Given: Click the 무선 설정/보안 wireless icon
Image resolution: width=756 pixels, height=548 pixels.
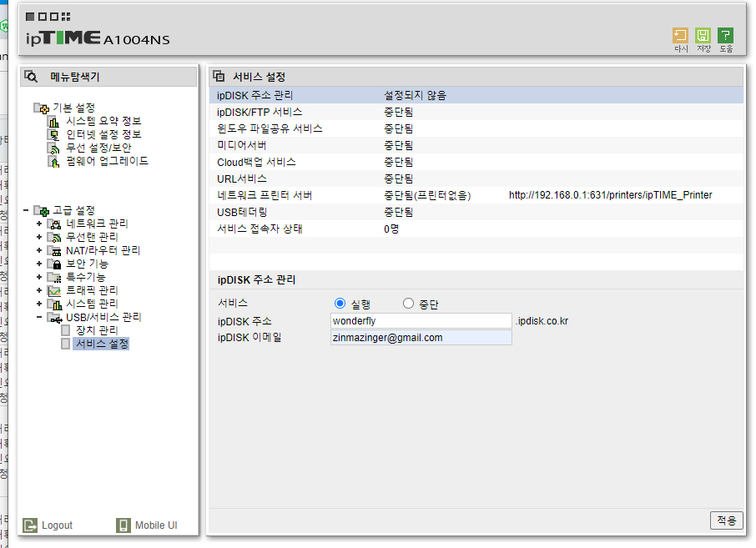Looking at the screenshot, I should point(53,148).
